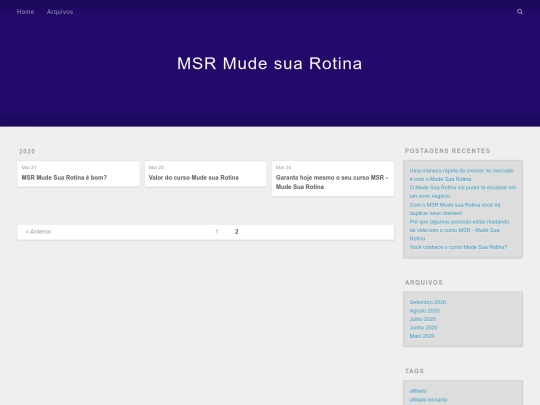Open the Arquivos menu item
Screen dimensions: 540x405
pos(60,12)
